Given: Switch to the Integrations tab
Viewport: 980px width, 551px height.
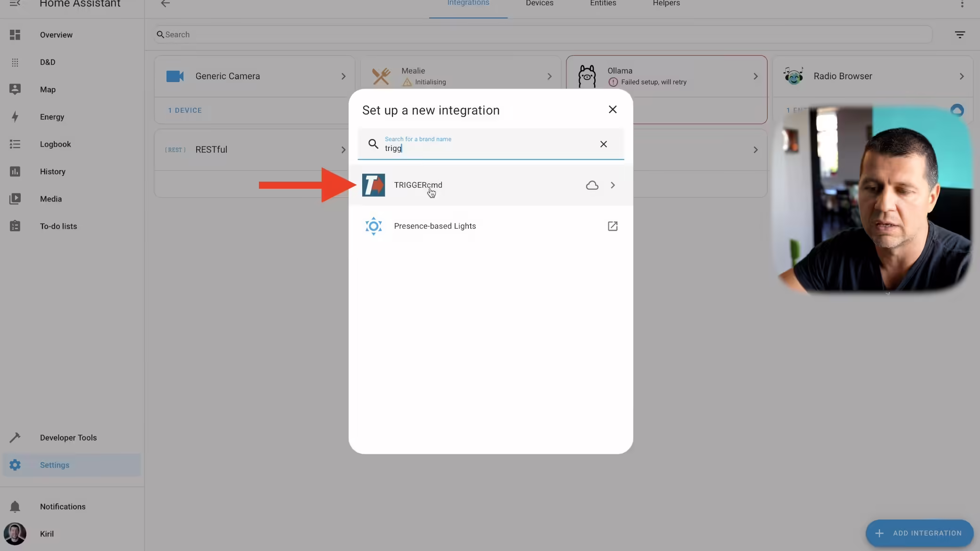Looking at the screenshot, I should pos(468,4).
